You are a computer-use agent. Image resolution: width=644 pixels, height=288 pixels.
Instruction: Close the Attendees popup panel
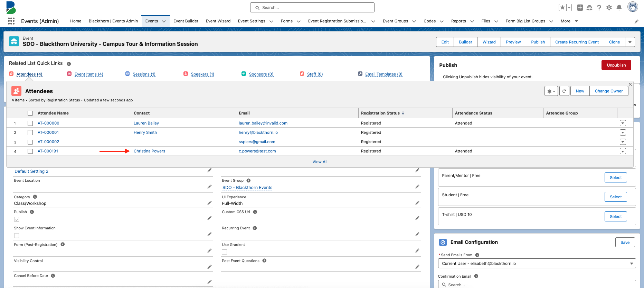pyautogui.click(x=630, y=84)
